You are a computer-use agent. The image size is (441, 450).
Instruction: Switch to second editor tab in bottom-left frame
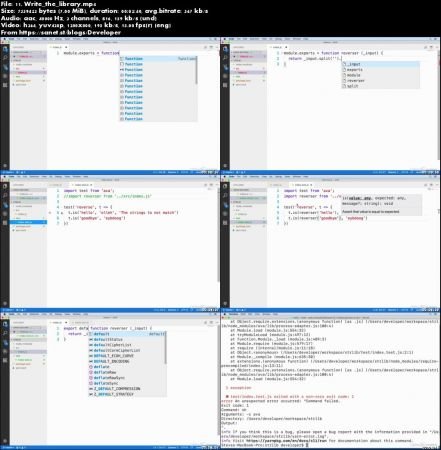(x=81, y=322)
